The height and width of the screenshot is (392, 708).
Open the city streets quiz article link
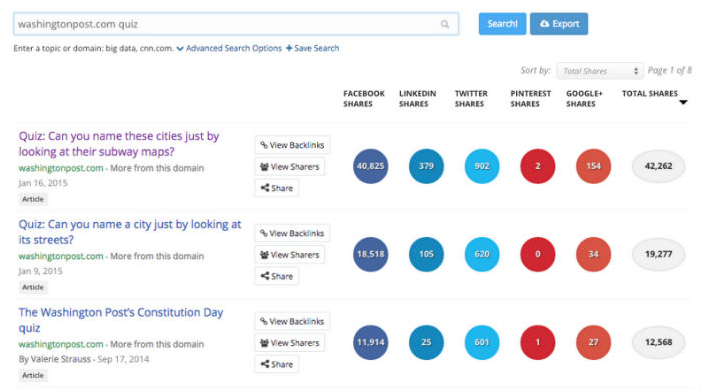coord(130,232)
